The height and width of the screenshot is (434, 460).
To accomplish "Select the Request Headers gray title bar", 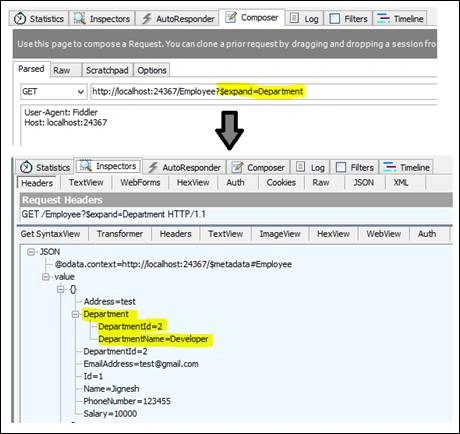I will (236, 200).
